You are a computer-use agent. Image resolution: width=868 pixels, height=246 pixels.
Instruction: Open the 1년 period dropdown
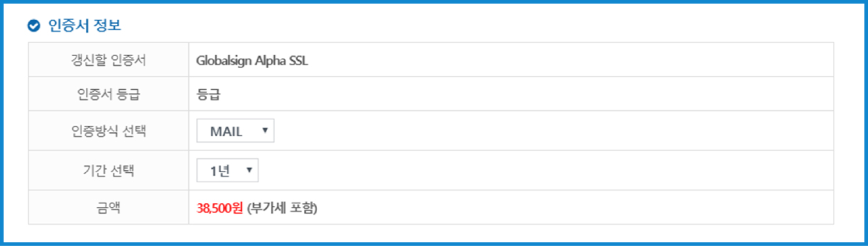pos(227,171)
